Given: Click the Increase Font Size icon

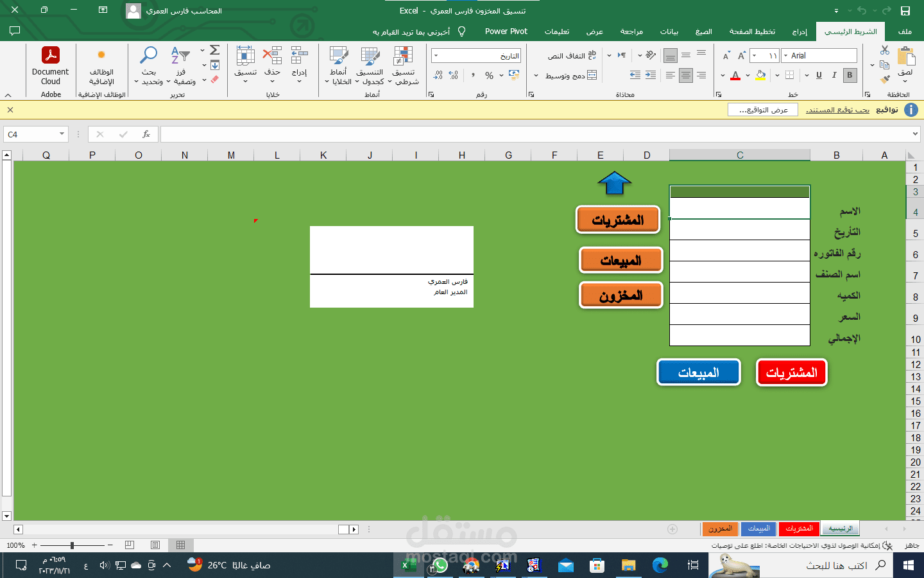Looking at the screenshot, I should pos(741,56).
